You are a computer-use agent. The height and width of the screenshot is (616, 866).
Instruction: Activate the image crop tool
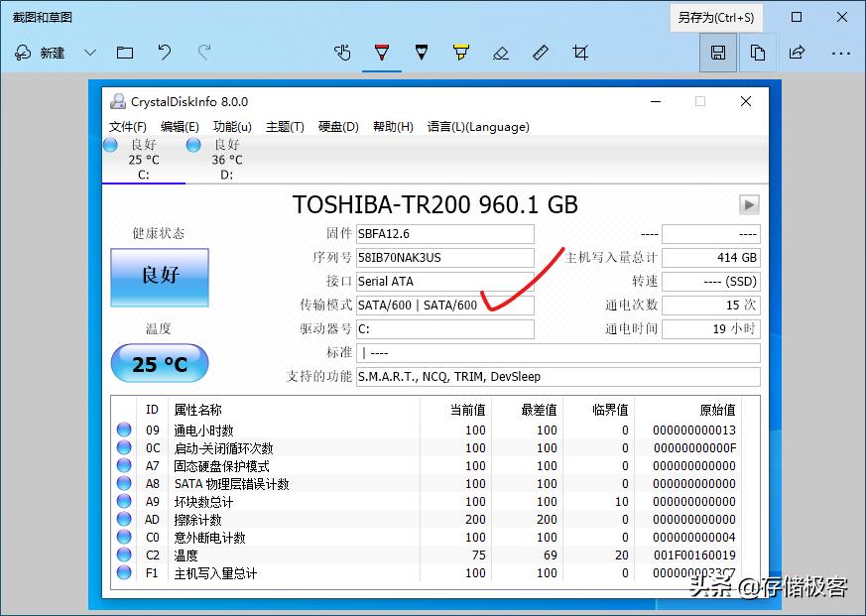(x=580, y=53)
